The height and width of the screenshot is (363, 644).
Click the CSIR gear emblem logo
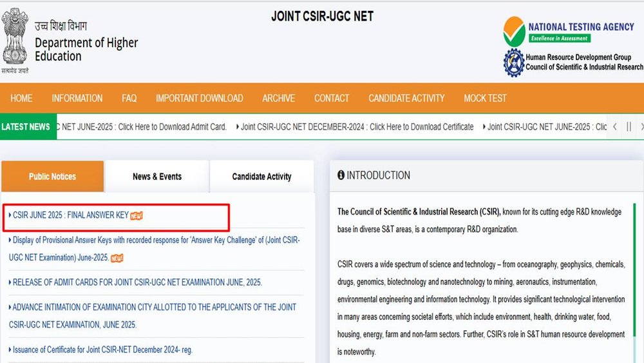pyautogui.click(x=514, y=63)
